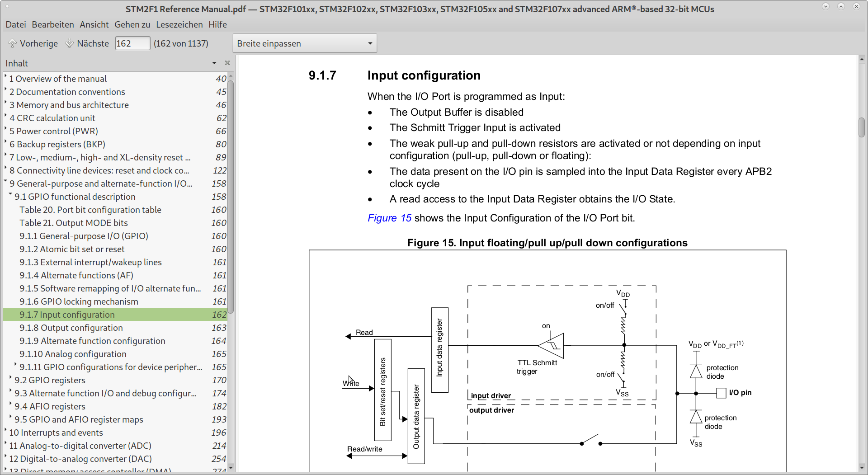Click the TTL Schmitt trigger label

pyautogui.click(x=537, y=367)
